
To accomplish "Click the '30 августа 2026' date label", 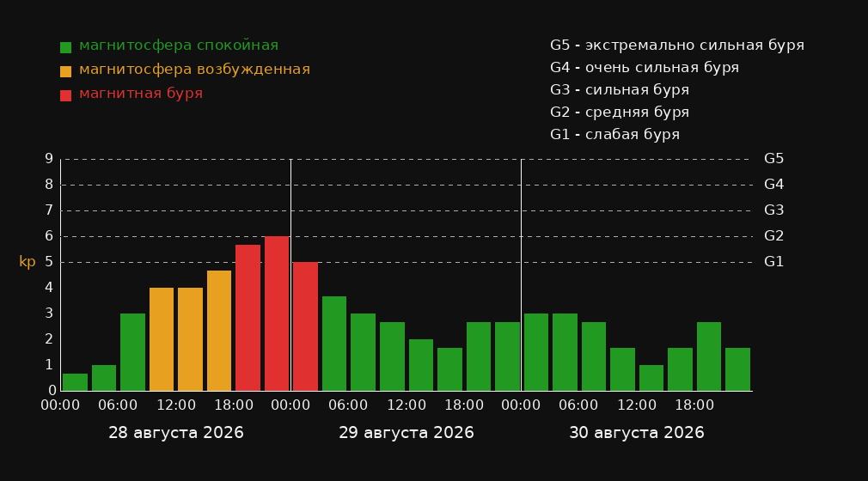I will [637, 433].
